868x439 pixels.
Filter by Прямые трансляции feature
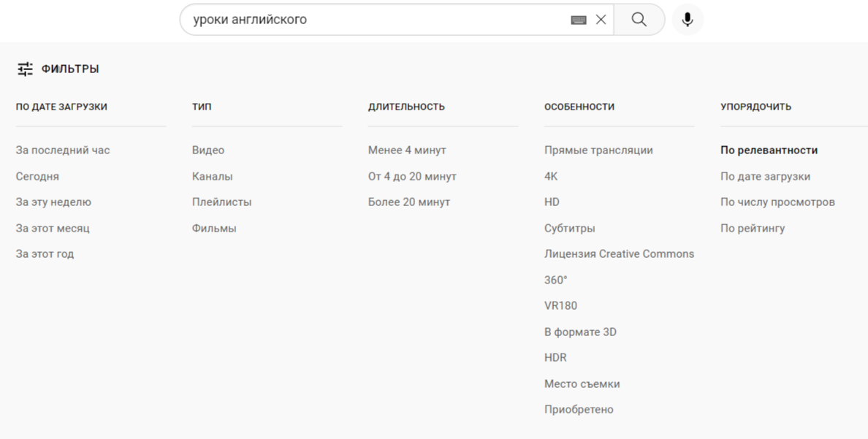tap(601, 150)
